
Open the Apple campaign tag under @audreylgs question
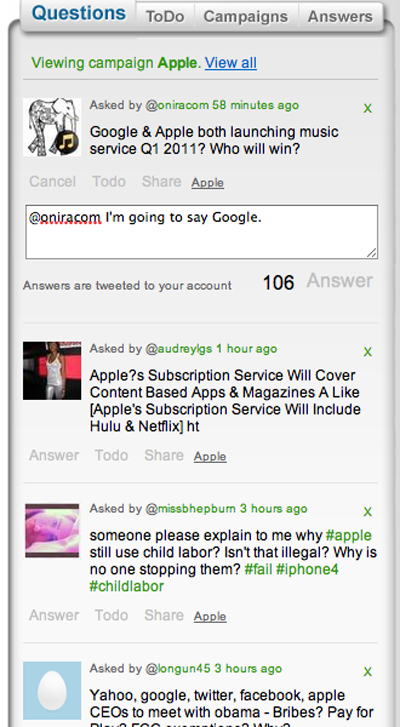point(210,457)
